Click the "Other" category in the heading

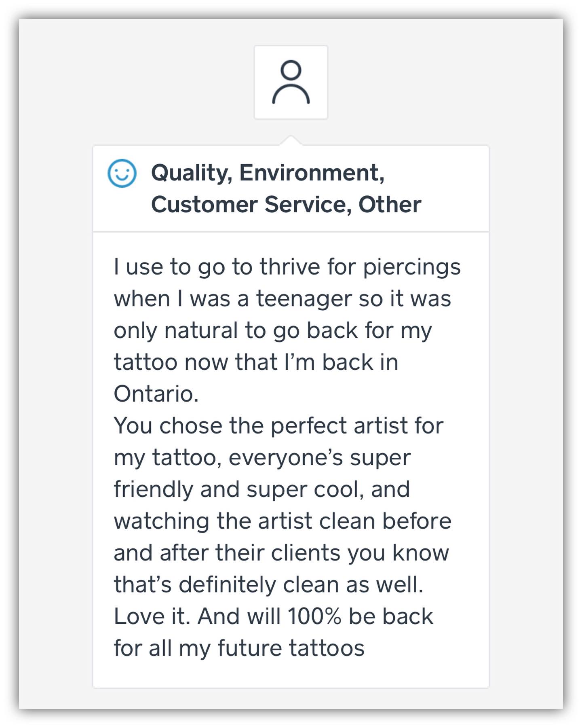[x=390, y=205]
